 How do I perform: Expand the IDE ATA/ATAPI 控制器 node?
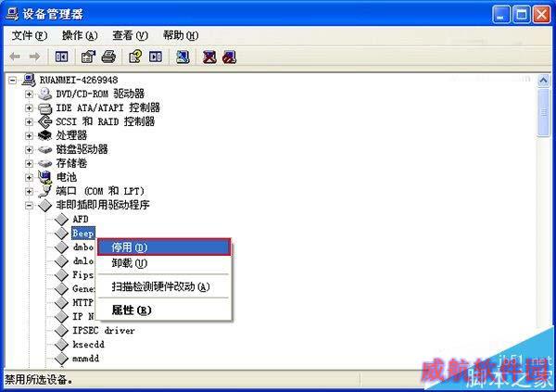click(29, 107)
